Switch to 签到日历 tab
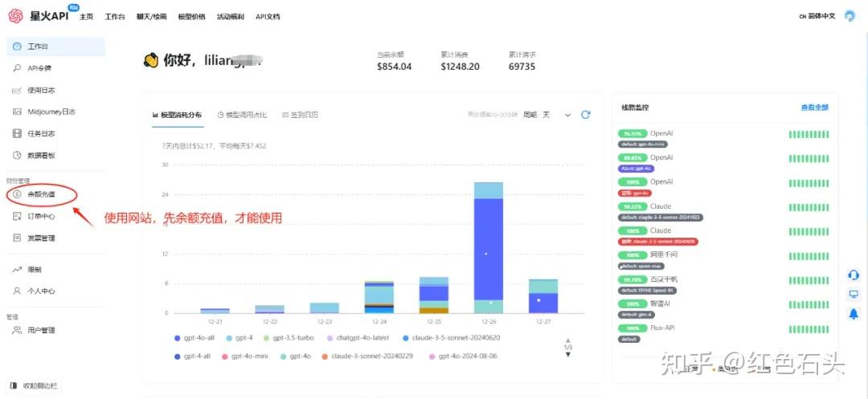The height and width of the screenshot is (399, 868). 301,115
